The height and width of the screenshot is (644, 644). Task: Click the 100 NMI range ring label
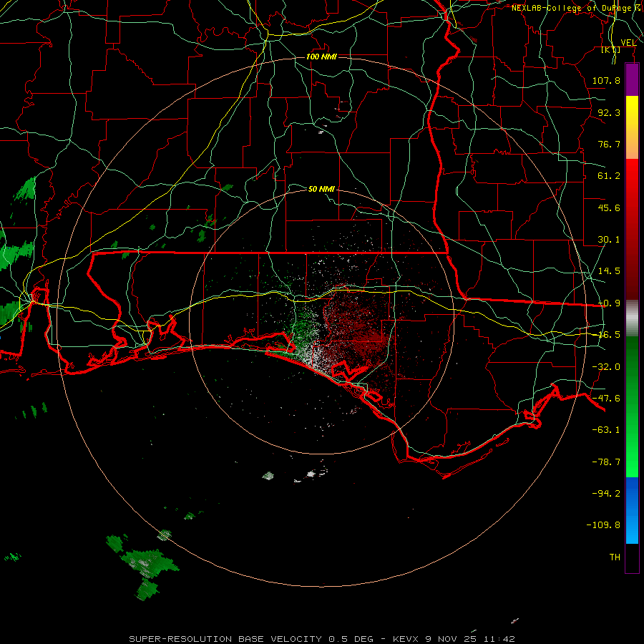[x=321, y=57]
